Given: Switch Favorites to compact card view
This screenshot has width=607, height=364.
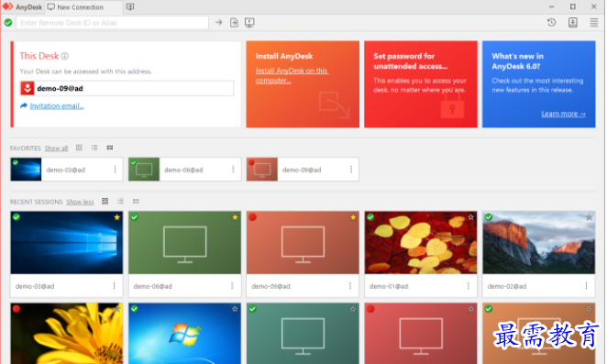Looking at the screenshot, I should click(110, 148).
